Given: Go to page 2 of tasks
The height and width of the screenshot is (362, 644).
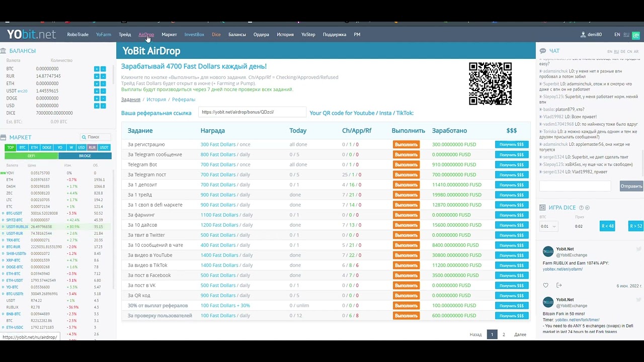Looking at the screenshot, I should click(504, 334).
